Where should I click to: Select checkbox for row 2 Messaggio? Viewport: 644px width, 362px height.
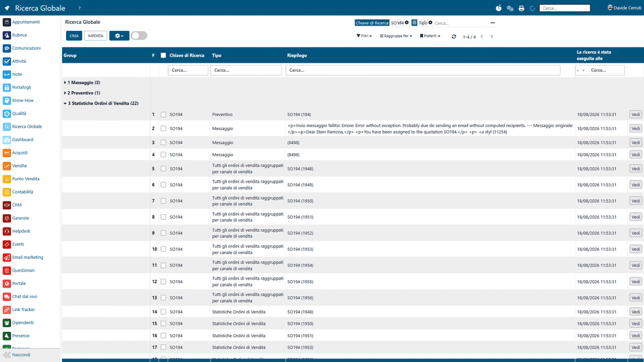(163, 129)
